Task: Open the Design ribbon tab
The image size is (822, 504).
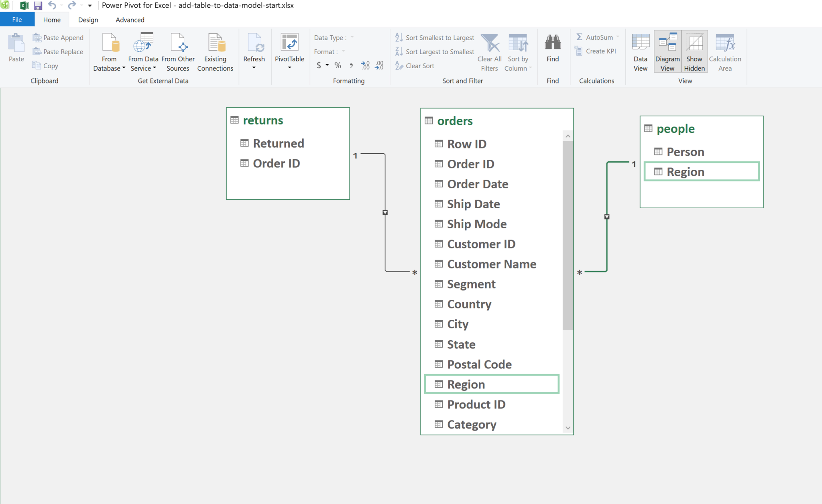Action: (88, 20)
